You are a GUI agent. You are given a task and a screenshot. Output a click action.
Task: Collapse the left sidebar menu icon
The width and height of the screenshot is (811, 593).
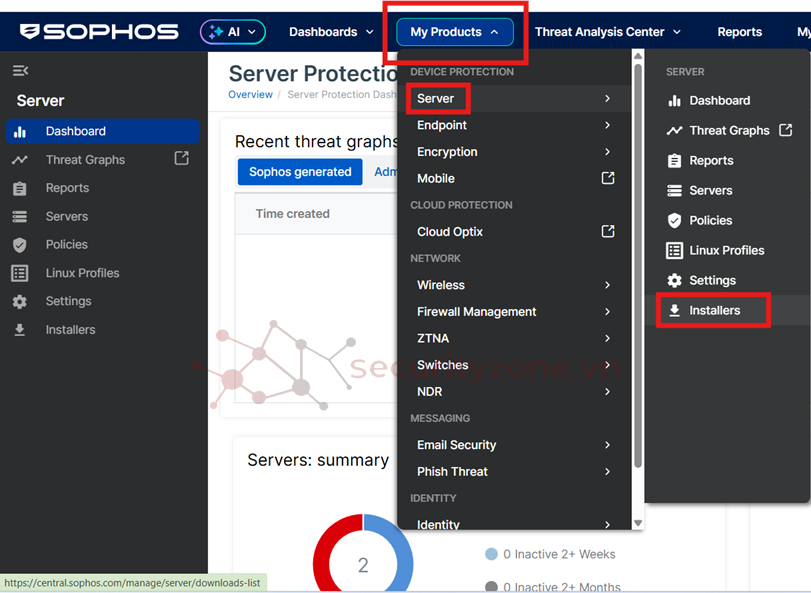20,71
